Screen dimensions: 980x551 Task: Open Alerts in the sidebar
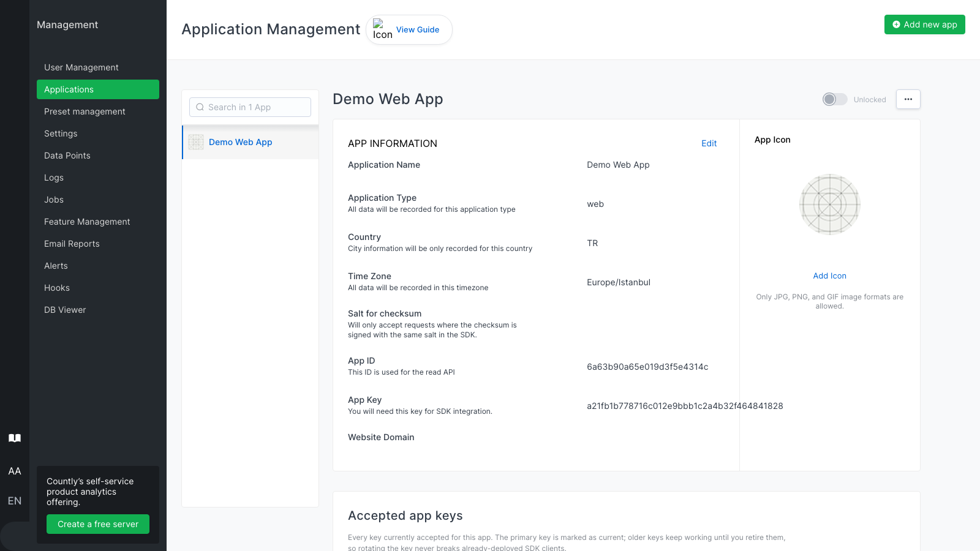click(x=98, y=266)
